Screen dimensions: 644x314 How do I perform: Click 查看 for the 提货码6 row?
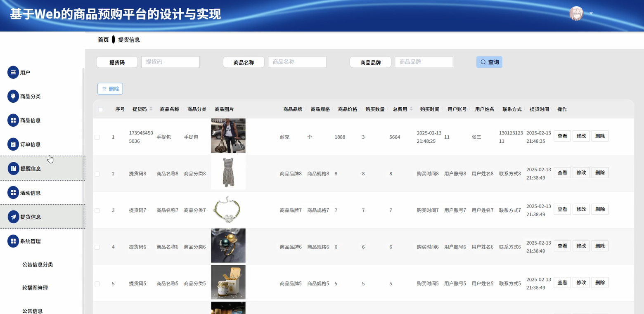(562, 246)
